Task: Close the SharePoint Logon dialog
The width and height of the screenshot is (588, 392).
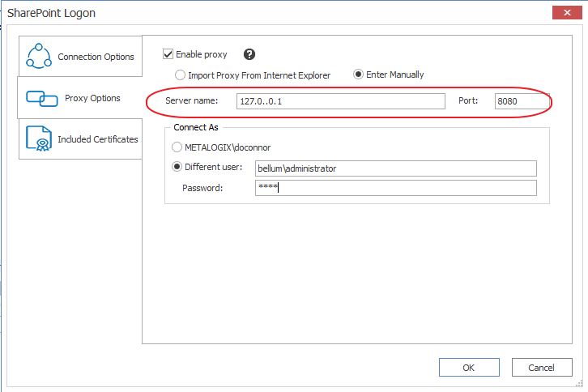Action: [x=564, y=13]
